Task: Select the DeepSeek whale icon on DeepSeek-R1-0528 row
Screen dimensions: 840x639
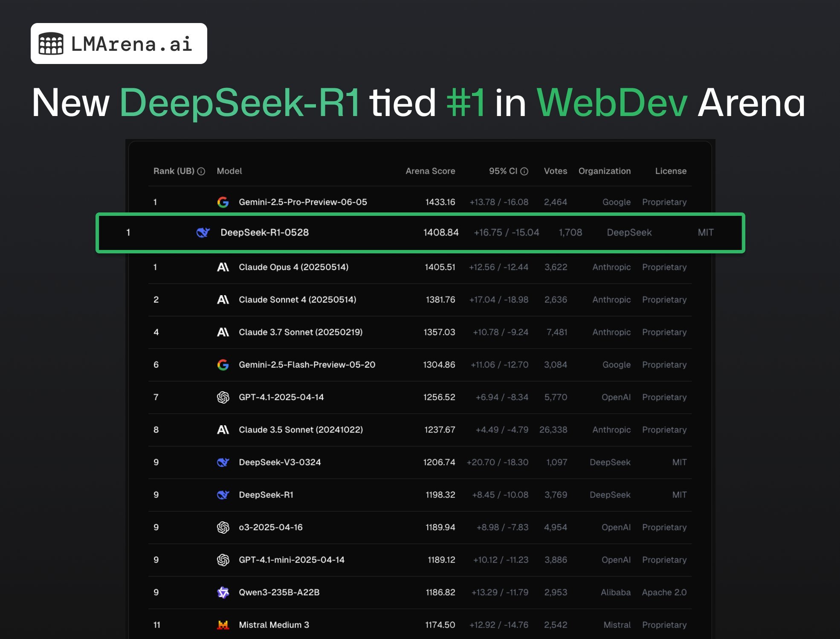Action: click(203, 232)
